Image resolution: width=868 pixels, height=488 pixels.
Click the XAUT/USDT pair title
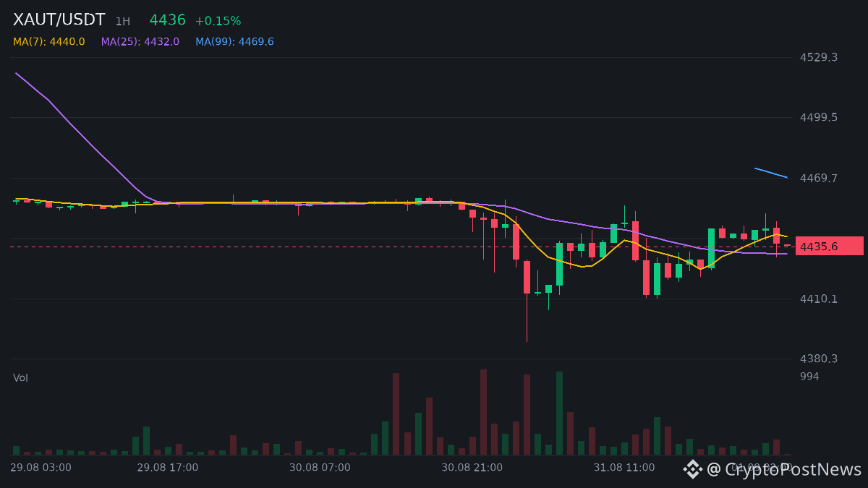coord(59,20)
